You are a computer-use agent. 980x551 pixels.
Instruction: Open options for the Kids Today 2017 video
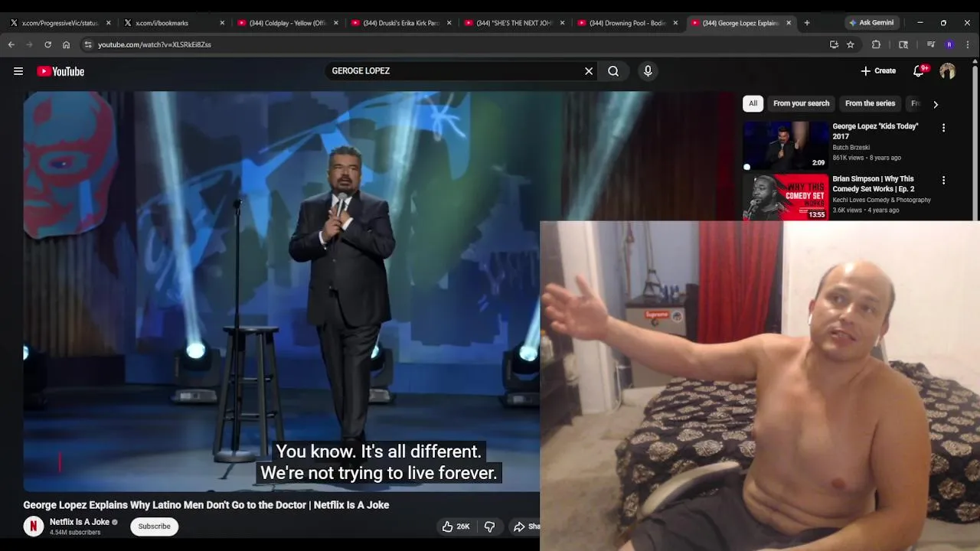(x=943, y=128)
